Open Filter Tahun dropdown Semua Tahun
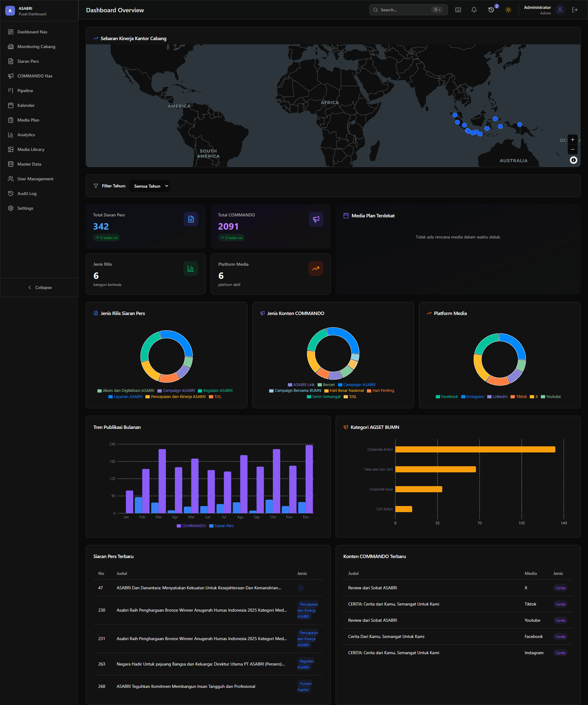Image resolution: width=588 pixels, height=705 pixels. point(149,186)
